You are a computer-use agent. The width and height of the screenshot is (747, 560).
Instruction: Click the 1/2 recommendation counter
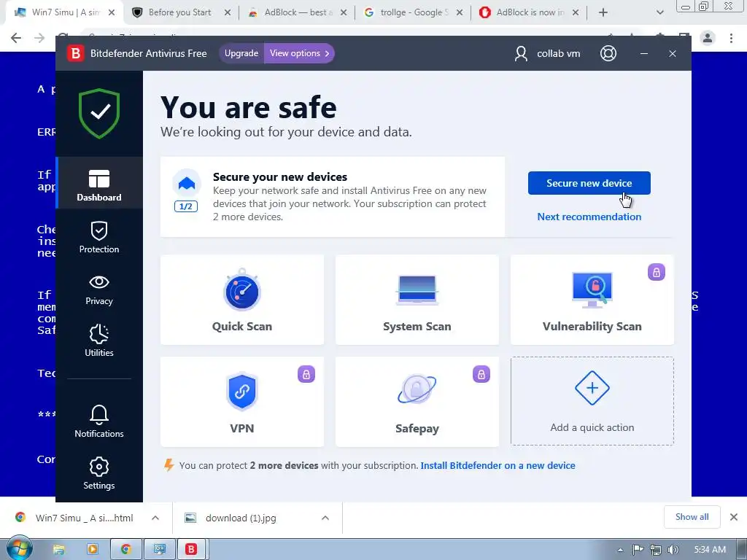click(x=186, y=206)
